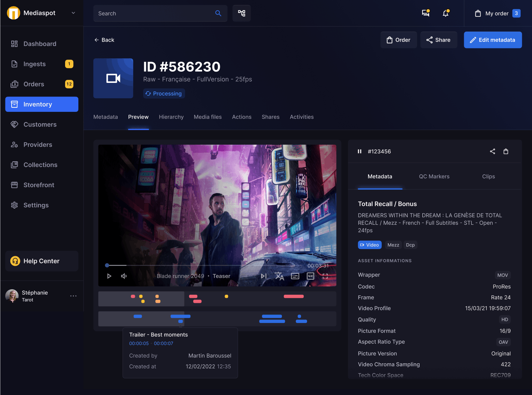Click the Orders badge showing 12

coord(69,84)
